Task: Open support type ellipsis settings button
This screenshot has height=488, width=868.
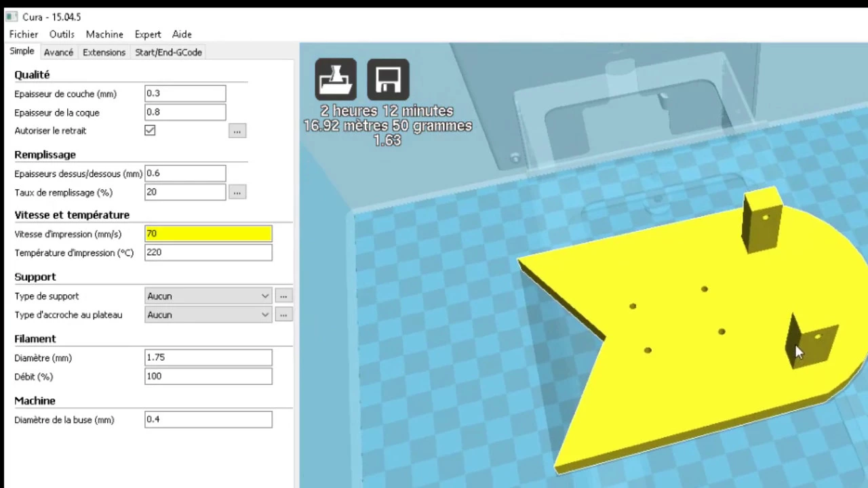Action: click(283, 296)
